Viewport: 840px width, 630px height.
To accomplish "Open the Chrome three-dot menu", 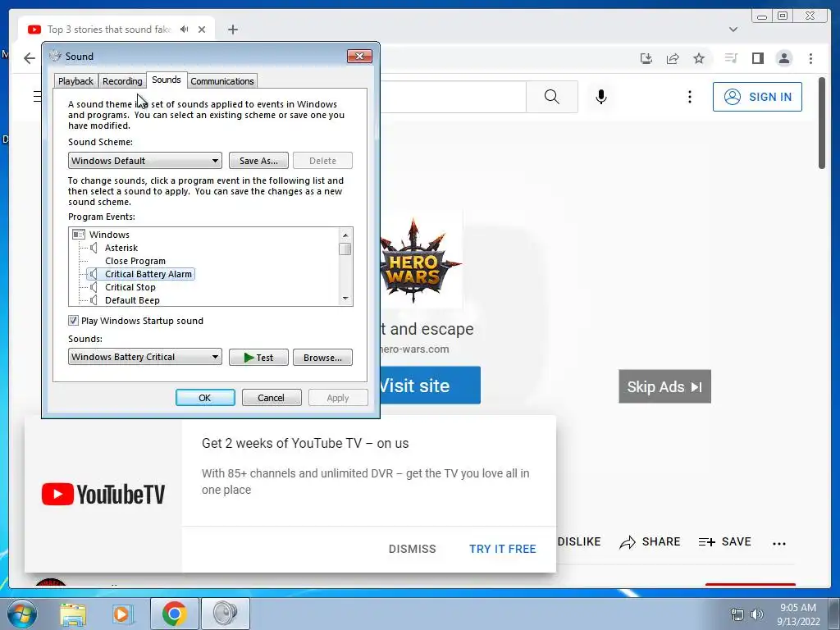I will (810, 58).
